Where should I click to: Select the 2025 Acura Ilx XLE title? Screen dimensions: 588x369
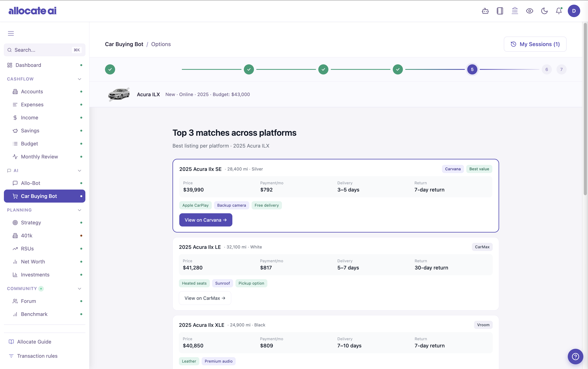[x=202, y=325]
